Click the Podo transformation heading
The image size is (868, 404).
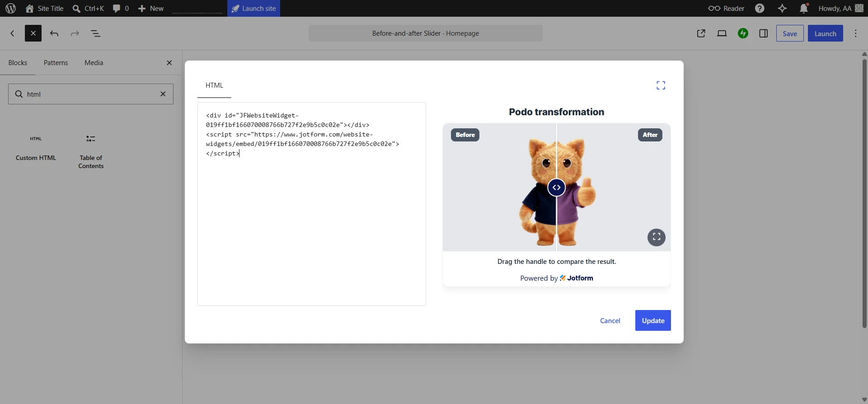click(x=556, y=112)
